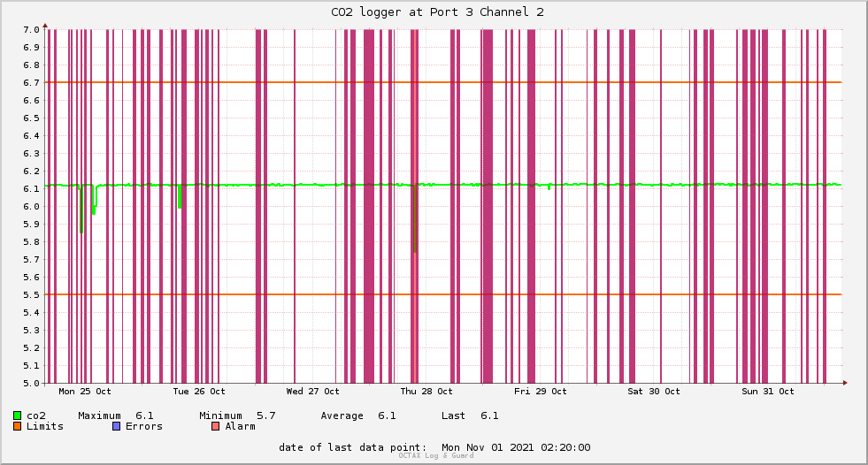Click the 'Mon 25 Oct' axis label
This screenshot has width=868, height=465.
point(85,392)
